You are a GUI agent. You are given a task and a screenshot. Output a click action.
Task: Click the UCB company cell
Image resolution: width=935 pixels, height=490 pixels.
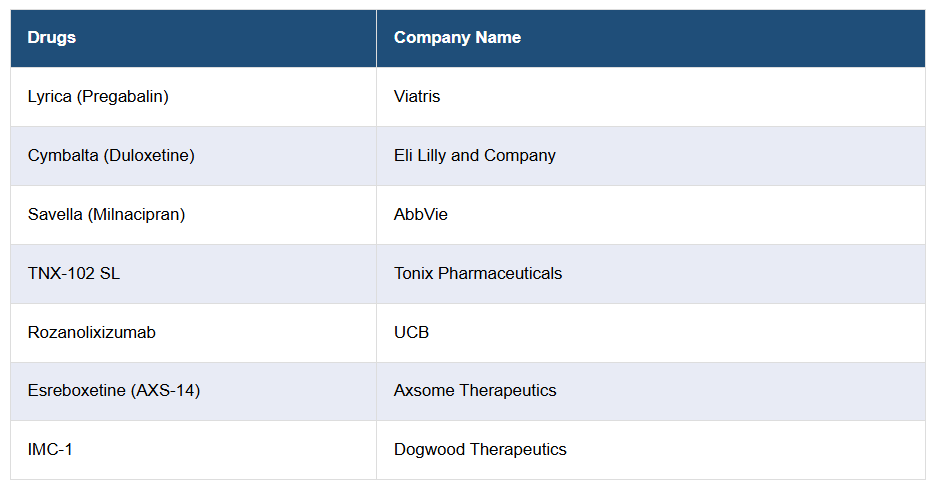[412, 333]
